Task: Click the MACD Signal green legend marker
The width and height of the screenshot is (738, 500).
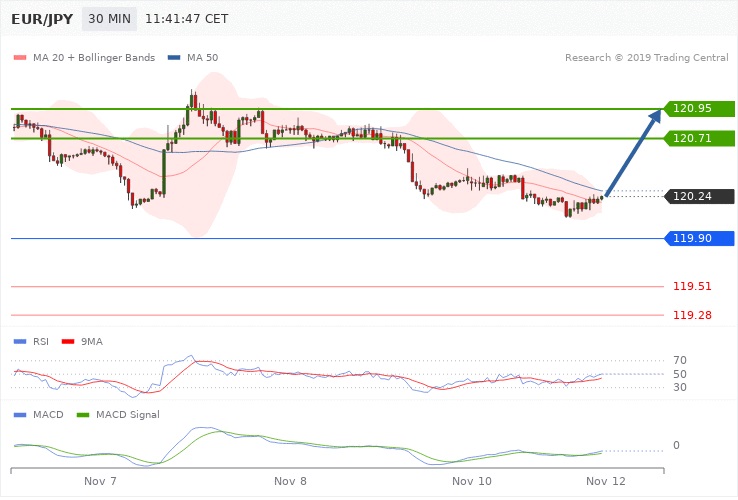Action: coord(83,413)
